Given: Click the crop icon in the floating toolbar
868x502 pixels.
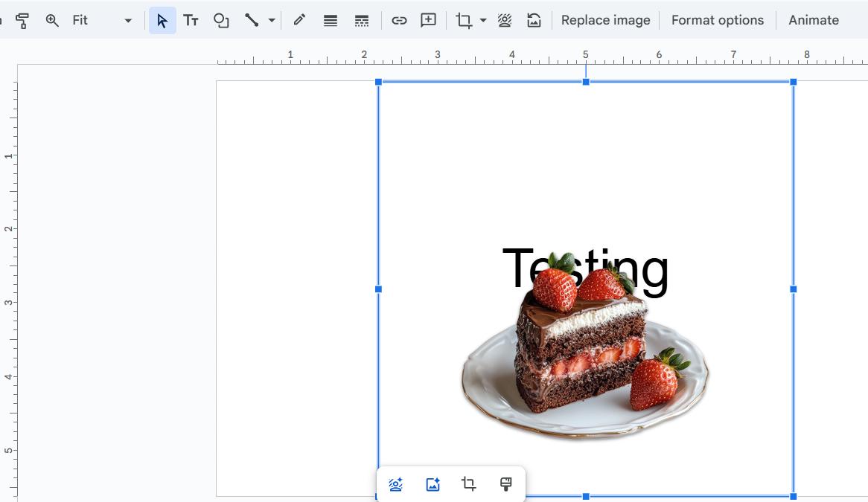Looking at the screenshot, I should point(469,484).
